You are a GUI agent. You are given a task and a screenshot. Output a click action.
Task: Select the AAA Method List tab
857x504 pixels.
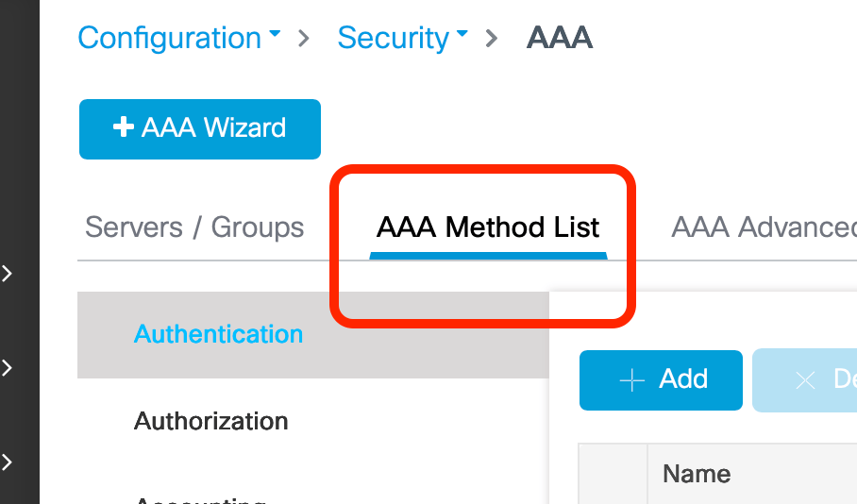[488, 227]
